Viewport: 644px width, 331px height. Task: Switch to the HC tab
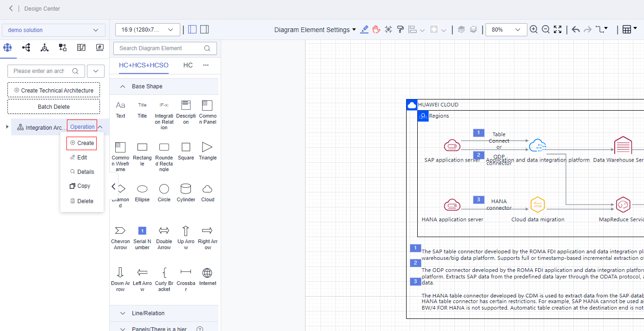[x=188, y=66]
